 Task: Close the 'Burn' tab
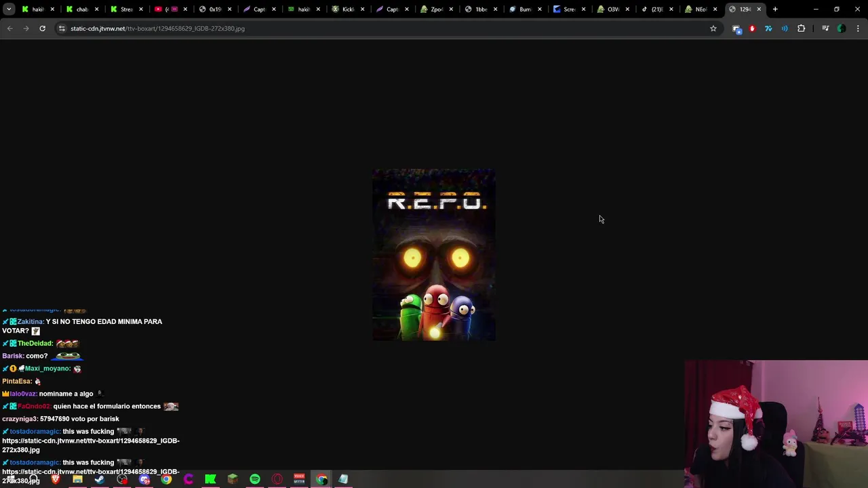(x=540, y=9)
